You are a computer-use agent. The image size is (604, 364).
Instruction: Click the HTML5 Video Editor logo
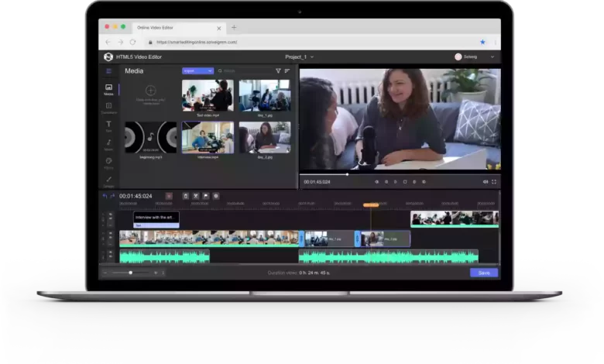108,57
